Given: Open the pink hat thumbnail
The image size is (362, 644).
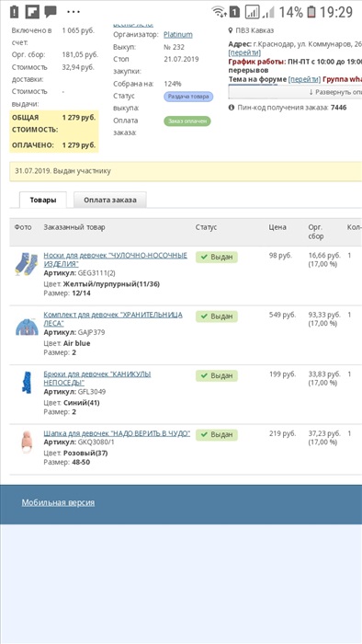Looking at the screenshot, I should pyautogui.click(x=27, y=443).
